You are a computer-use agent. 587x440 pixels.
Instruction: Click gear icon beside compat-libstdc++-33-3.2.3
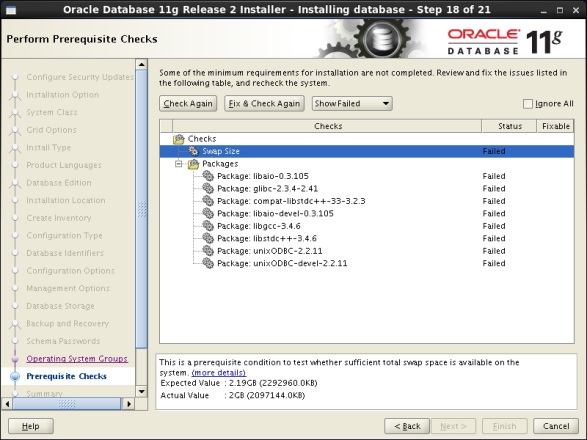point(208,201)
